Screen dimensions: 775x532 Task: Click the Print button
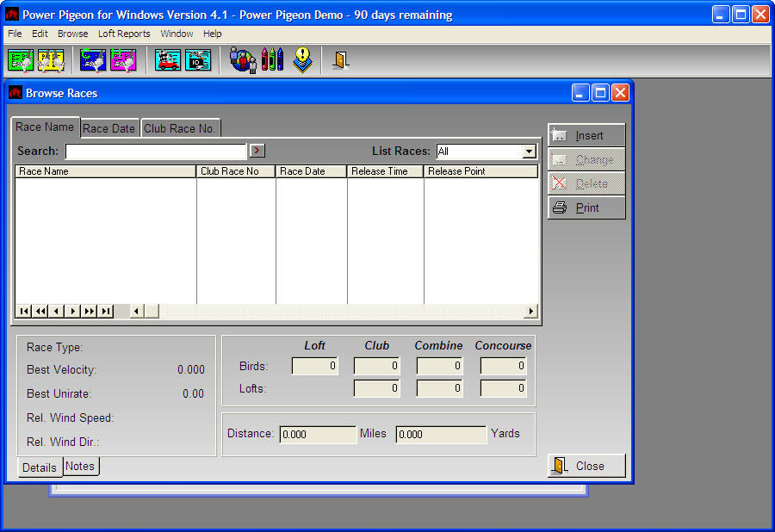click(x=586, y=207)
